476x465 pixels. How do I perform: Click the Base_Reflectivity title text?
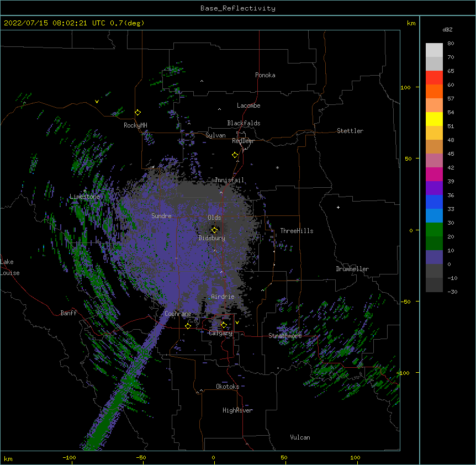238,8
